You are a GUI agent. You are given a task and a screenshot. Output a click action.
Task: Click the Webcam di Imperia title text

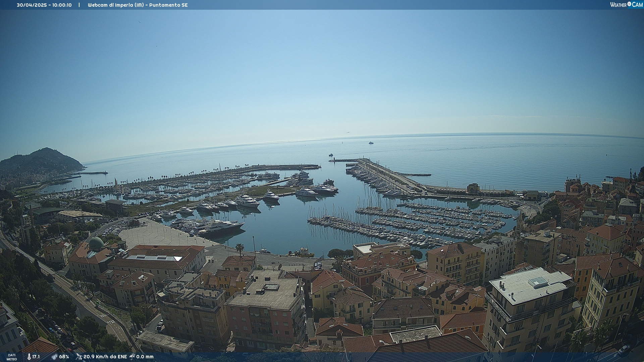pos(138,5)
